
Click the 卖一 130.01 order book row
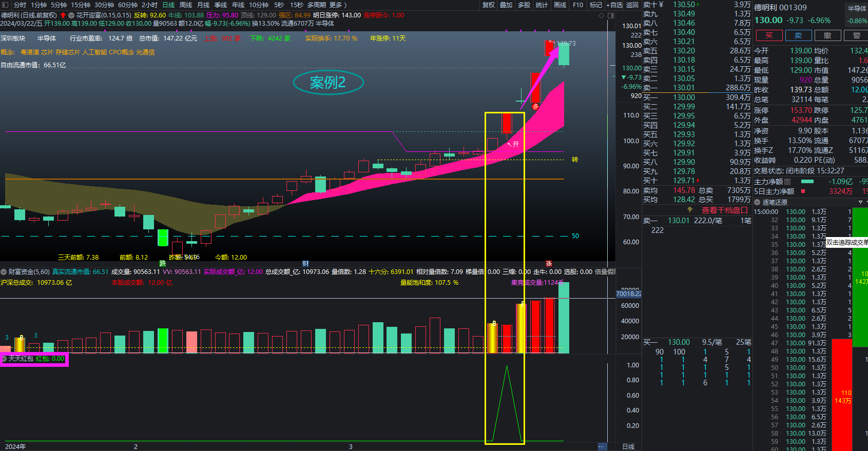[697, 88]
